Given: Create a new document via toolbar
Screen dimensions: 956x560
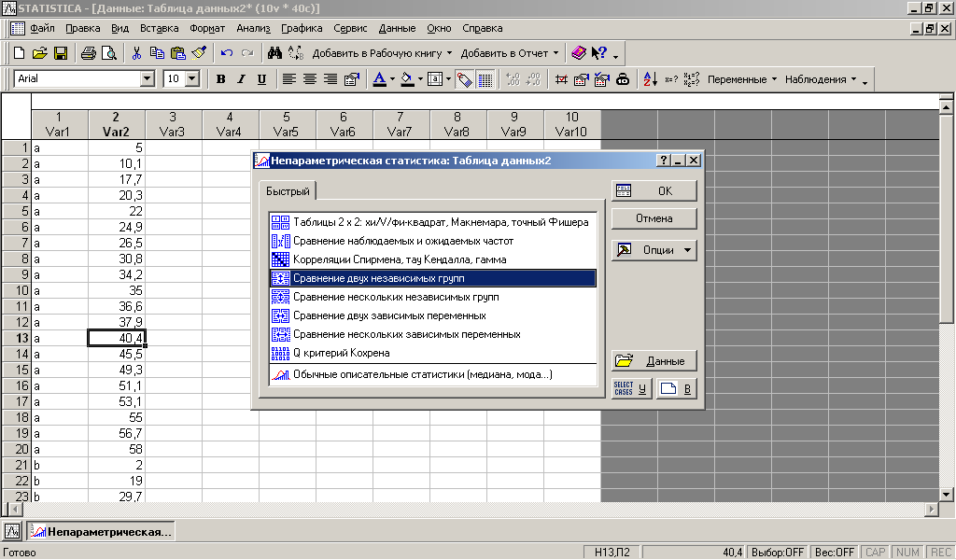Looking at the screenshot, I should click(x=19, y=53).
